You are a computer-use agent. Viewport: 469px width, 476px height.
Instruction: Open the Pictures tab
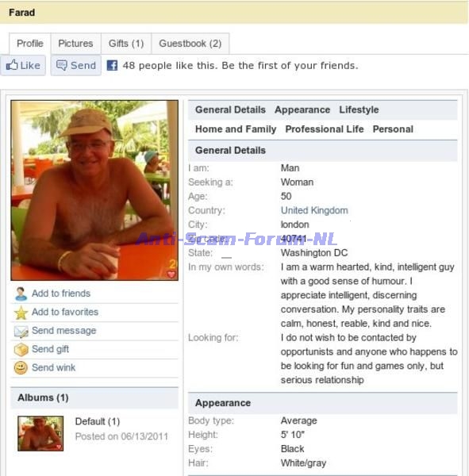click(x=75, y=44)
